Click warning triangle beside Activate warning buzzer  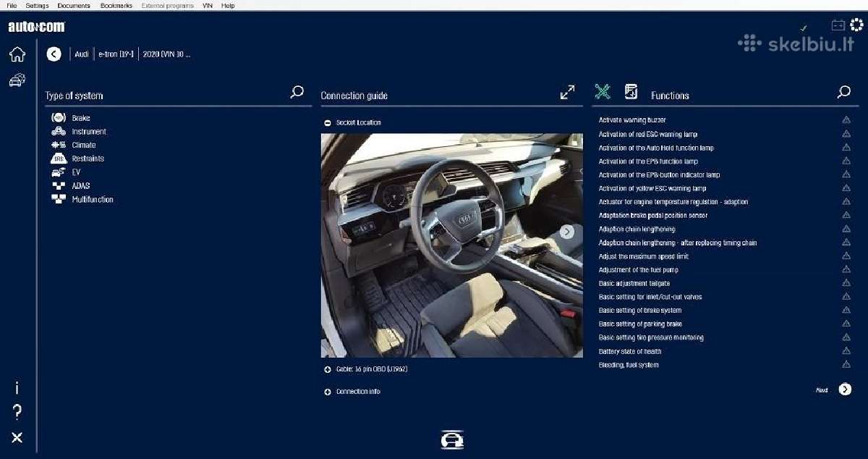click(846, 120)
